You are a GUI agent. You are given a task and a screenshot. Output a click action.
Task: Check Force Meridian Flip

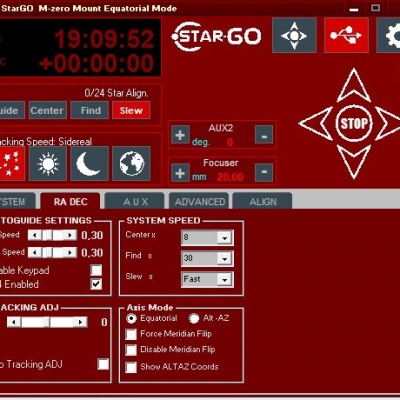point(131,334)
